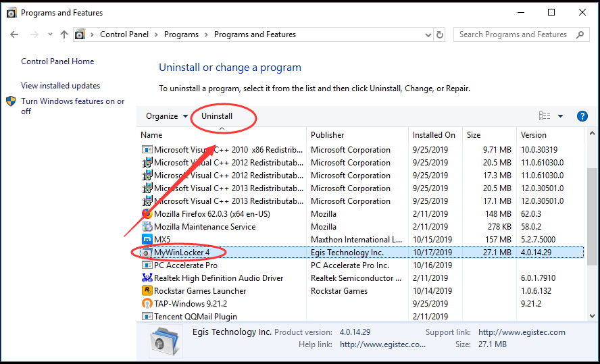The image size is (600, 364).
Task: Select the Rockstar Games Launcher entry
Action: [x=200, y=290]
